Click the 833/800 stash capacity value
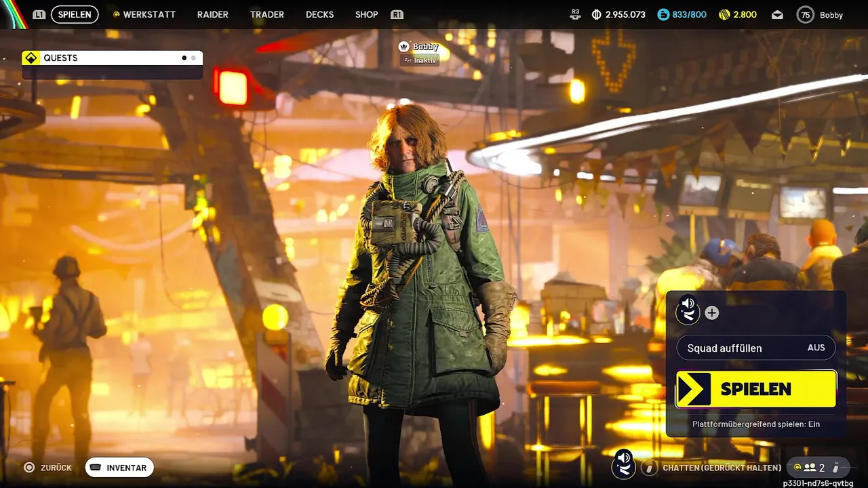The height and width of the screenshot is (488, 868). tap(689, 14)
